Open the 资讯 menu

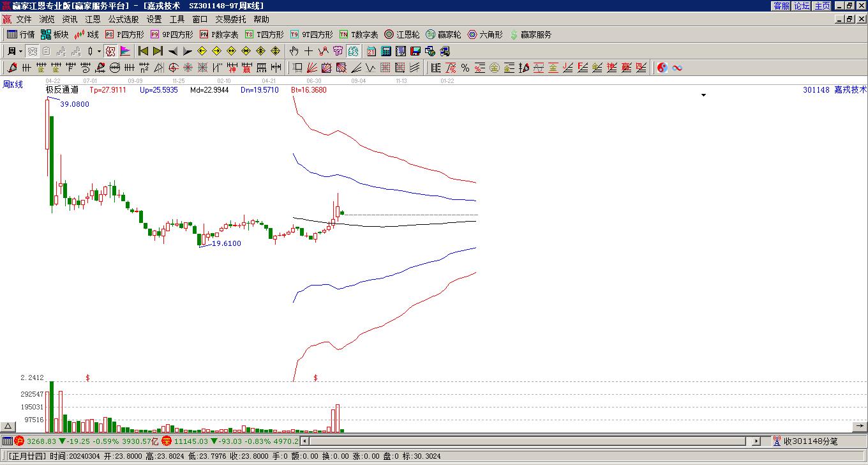pos(70,19)
